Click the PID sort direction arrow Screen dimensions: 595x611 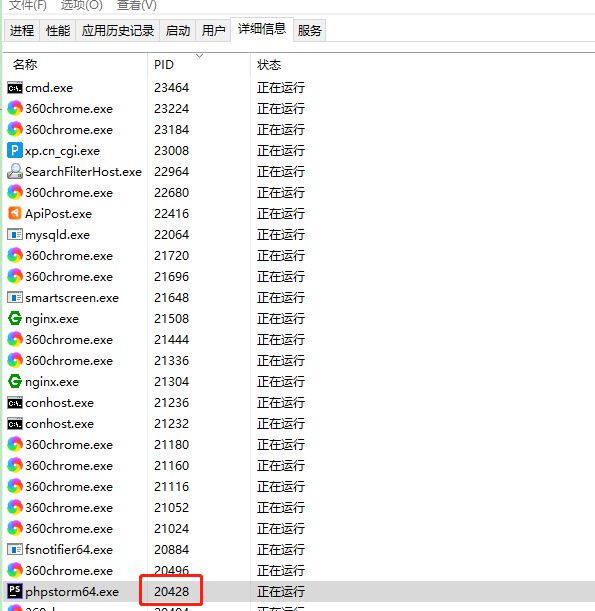pyautogui.click(x=200, y=56)
